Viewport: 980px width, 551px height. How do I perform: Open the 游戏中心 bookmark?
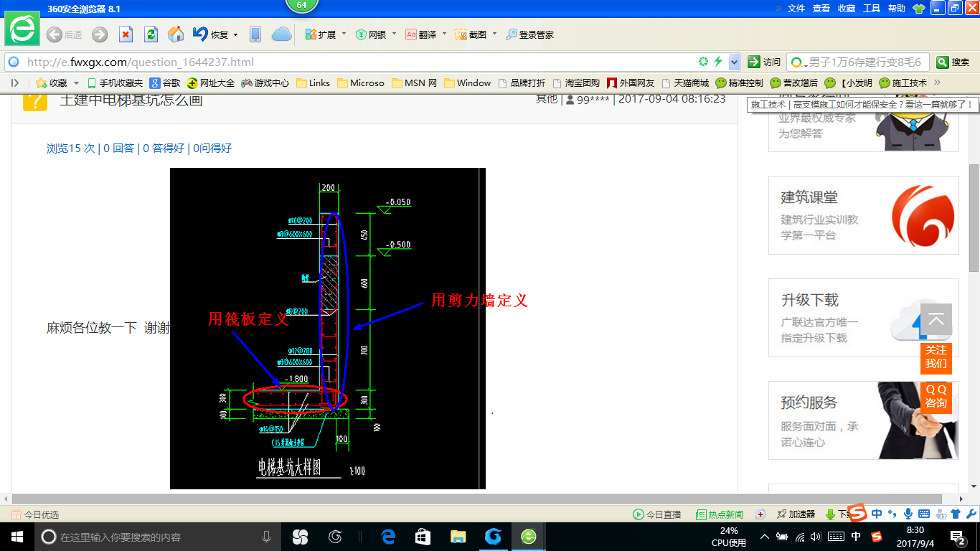(265, 83)
